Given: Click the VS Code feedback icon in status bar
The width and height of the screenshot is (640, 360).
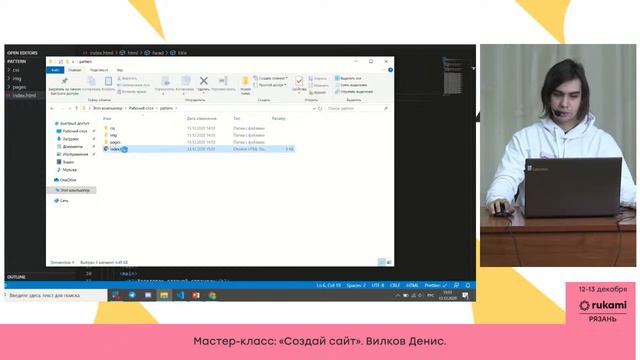Looking at the screenshot, I should [x=456, y=285].
